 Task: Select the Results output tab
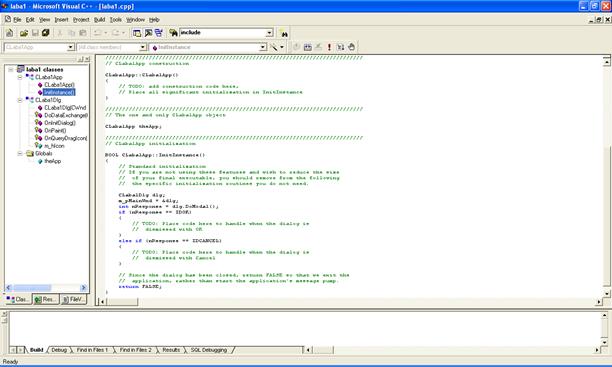pos(171,350)
